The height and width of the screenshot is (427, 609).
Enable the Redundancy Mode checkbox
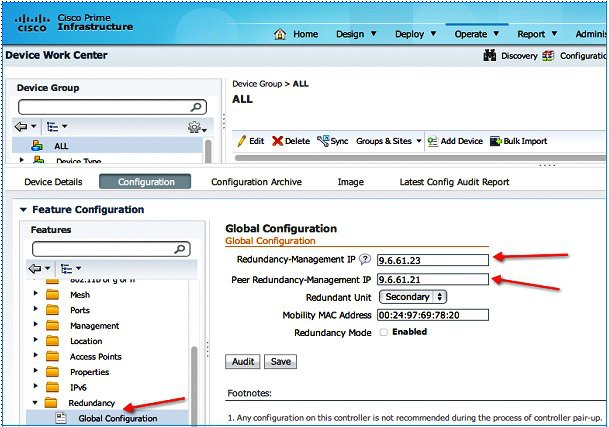pyautogui.click(x=383, y=333)
